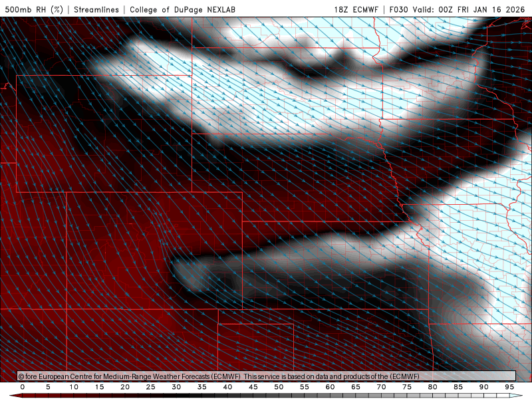Screen dimensions: 532x399
Task: Click the 30 value on color scale
Action: 176,387
